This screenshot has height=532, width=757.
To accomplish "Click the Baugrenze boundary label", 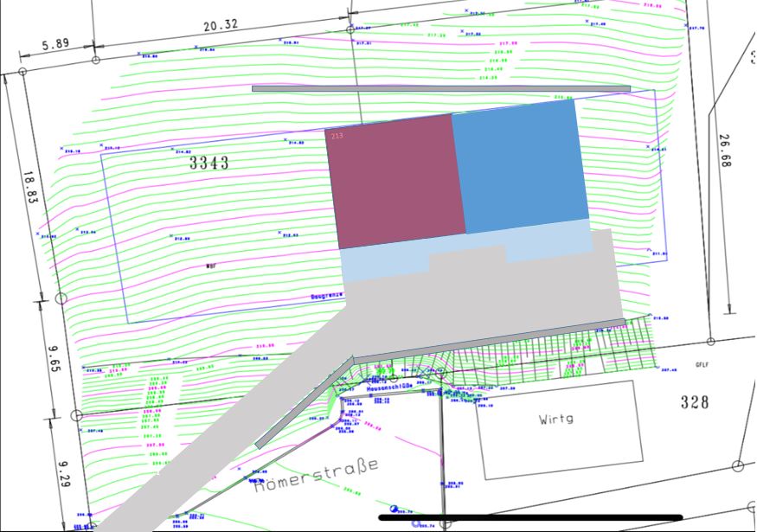I will coord(327,296).
